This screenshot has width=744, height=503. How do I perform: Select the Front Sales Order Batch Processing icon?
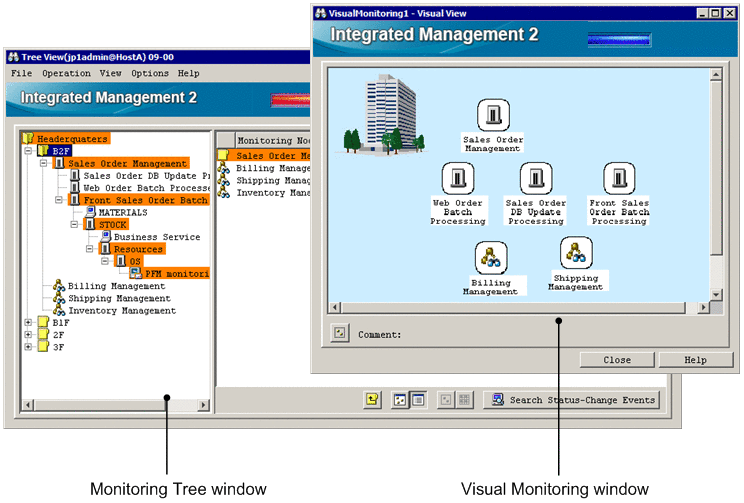[619, 180]
